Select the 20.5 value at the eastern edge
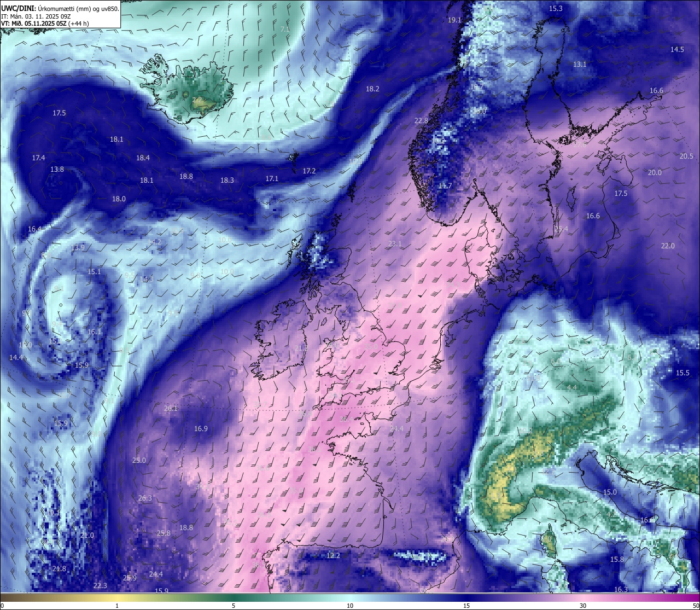The width and height of the screenshot is (700, 610). point(686,156)
